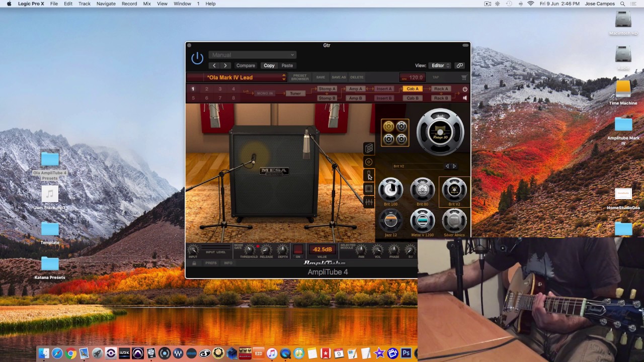Image resolution: width=644 pixels, height=362 pixels.
Task: Open the PREFS settings
Action: (x=211, y=263)
